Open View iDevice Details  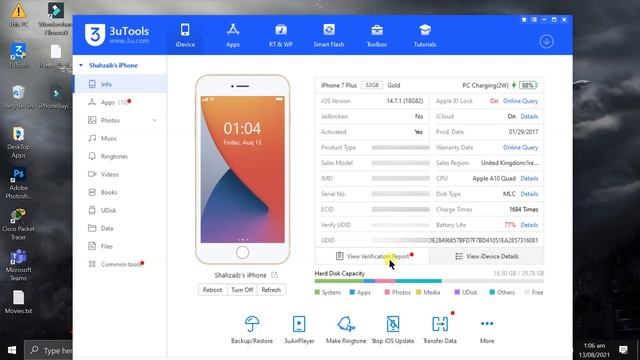click(x=487, y=256)
